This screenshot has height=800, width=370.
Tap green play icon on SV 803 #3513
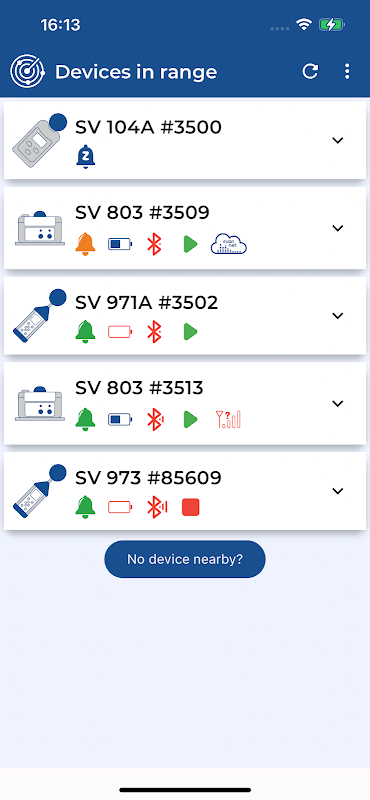click(190, 420)
